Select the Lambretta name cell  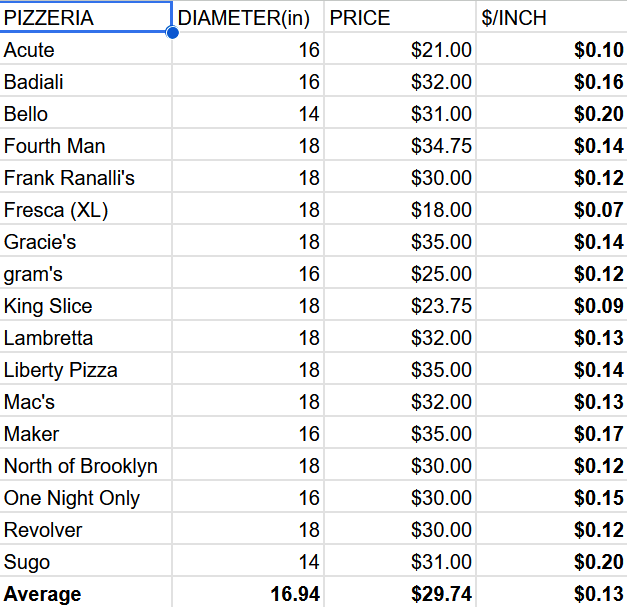[85, 338]
